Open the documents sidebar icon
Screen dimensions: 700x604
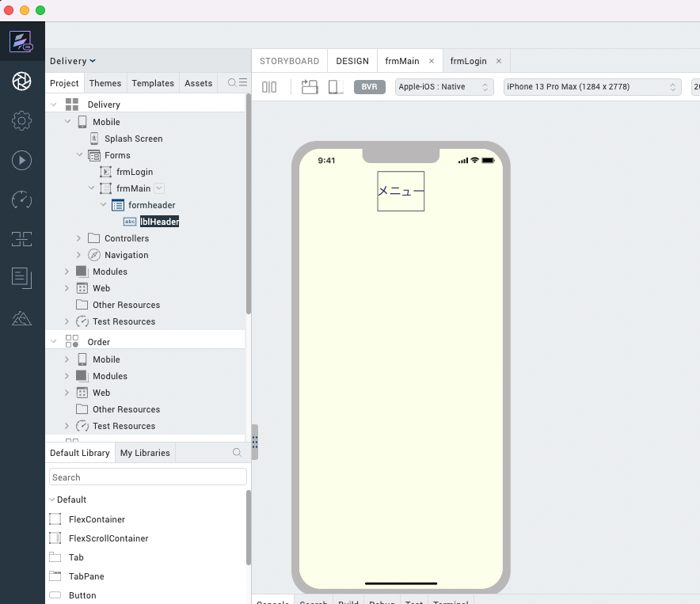tap(21, 278)
